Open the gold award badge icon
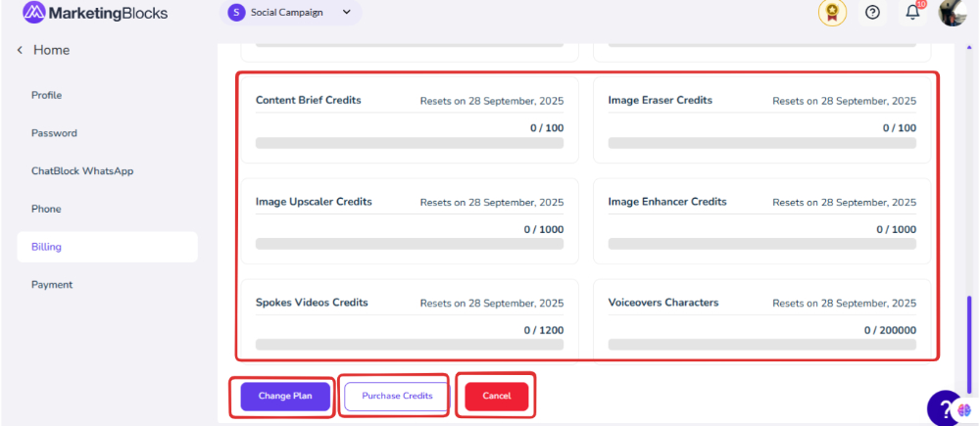 point(832,13)
